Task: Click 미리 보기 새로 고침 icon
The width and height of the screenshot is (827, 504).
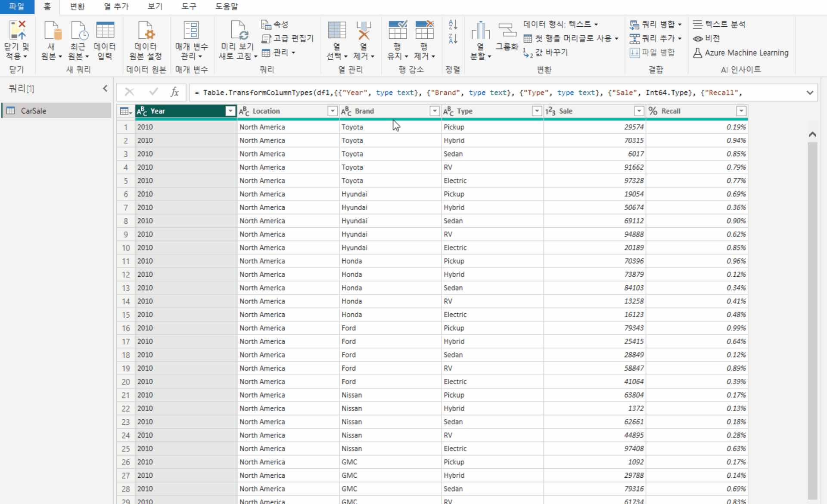Action: [239, 30]
